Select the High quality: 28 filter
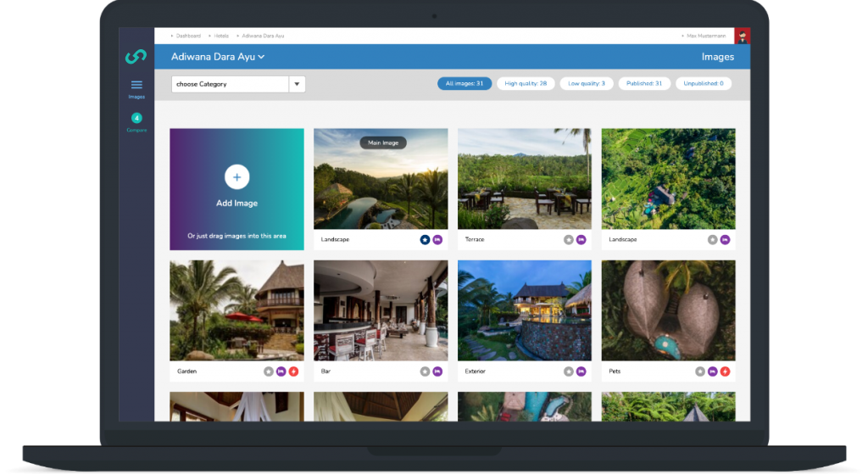 point(525,83)
